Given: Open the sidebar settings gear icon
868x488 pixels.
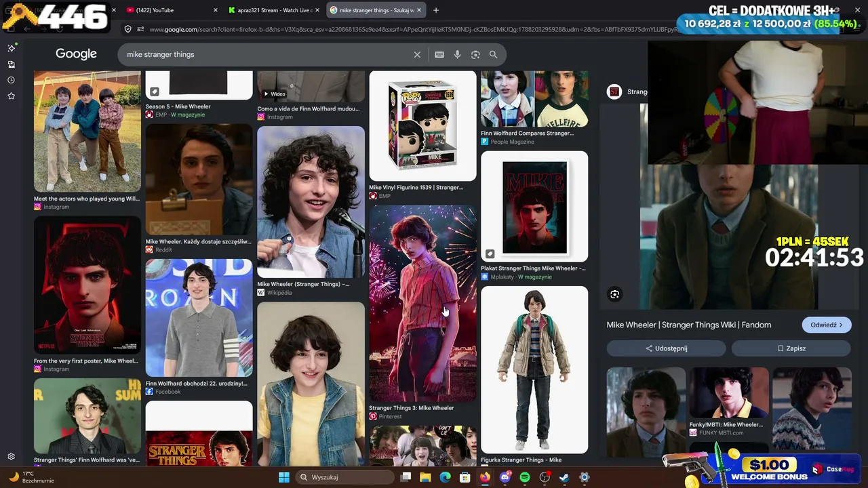Looking at the screenshot, I should (11, 457).
